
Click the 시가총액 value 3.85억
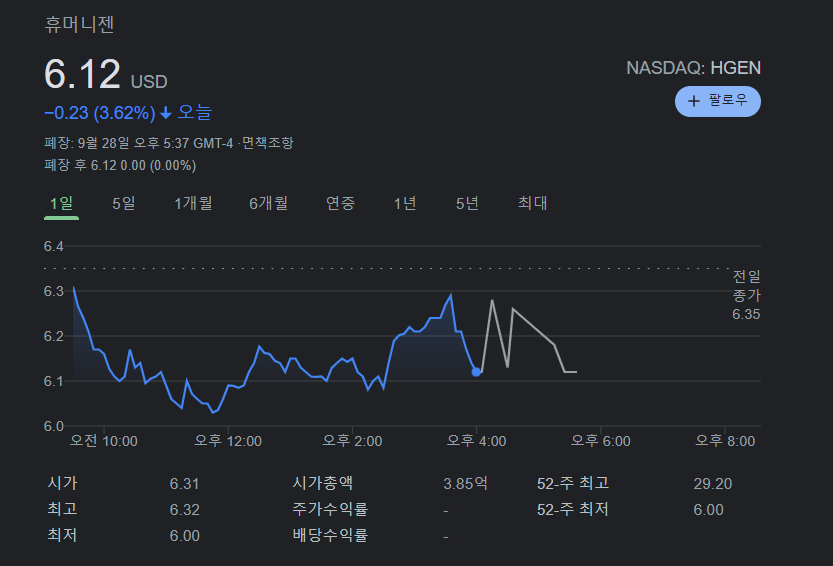(465, 484)
